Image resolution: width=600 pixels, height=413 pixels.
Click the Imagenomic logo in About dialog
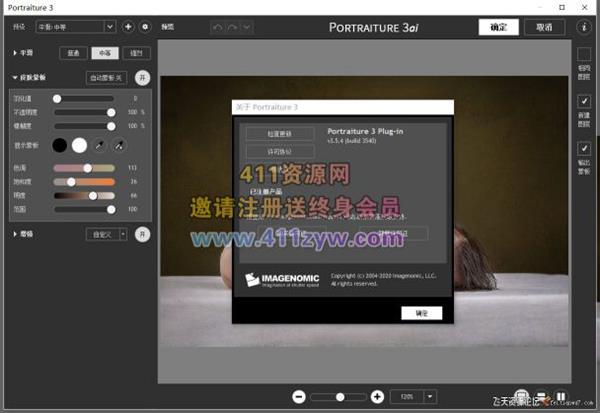click(x=282, y=280)
